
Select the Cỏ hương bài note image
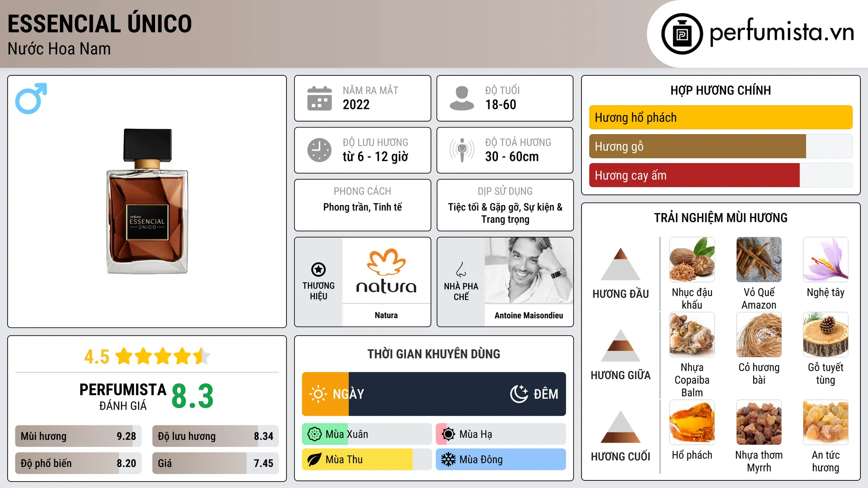[759, 335]
